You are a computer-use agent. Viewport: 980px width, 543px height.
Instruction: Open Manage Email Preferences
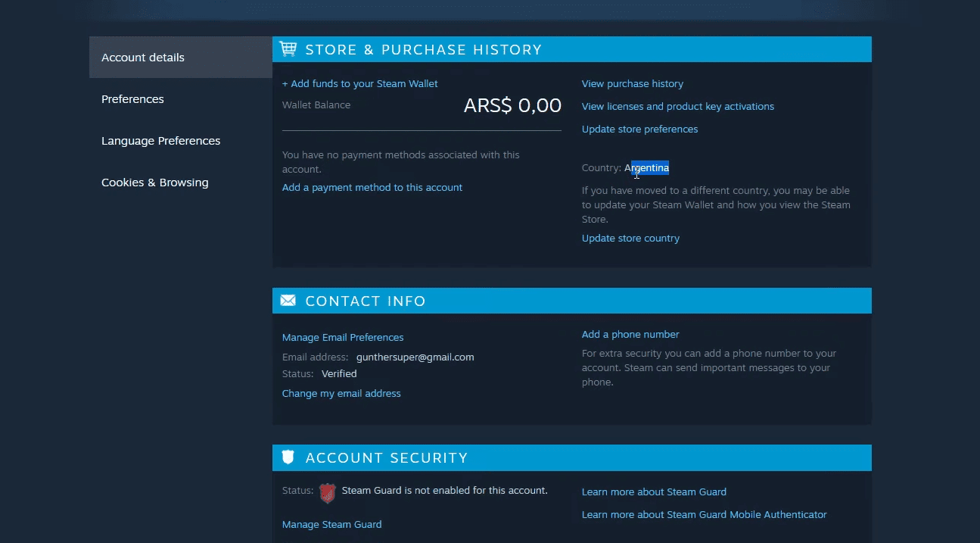[343, 338]
